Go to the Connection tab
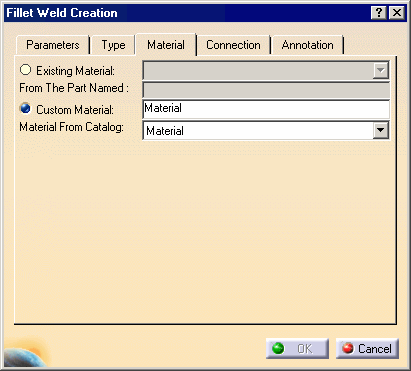 pyautogui.click(x=233, y=45)
